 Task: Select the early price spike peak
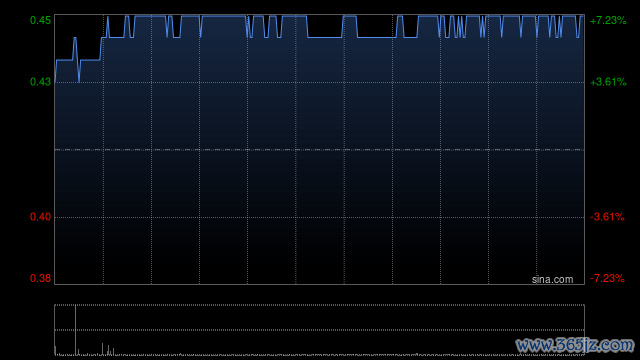75,38
